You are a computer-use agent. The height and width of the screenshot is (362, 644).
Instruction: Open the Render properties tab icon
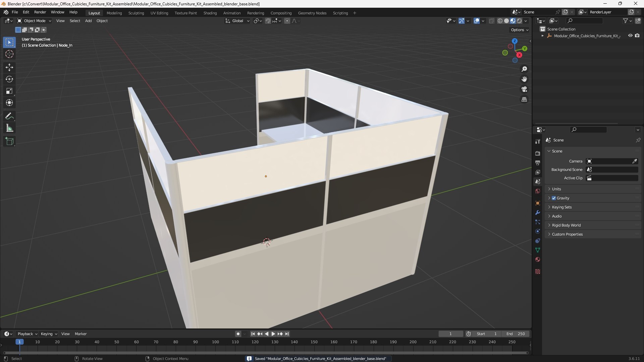[538, 153]
